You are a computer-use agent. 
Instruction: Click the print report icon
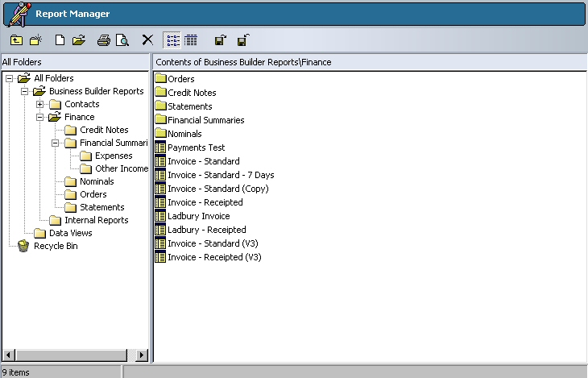pos(103,39)
